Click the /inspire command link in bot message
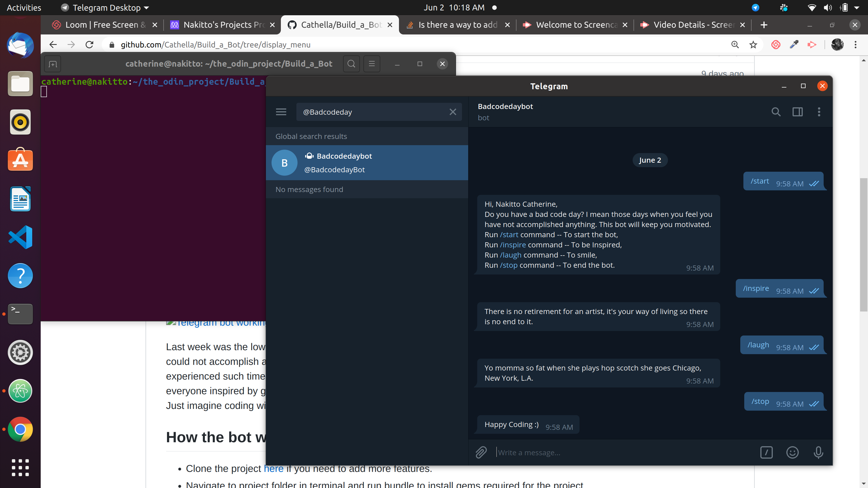 tap(513, 245)
